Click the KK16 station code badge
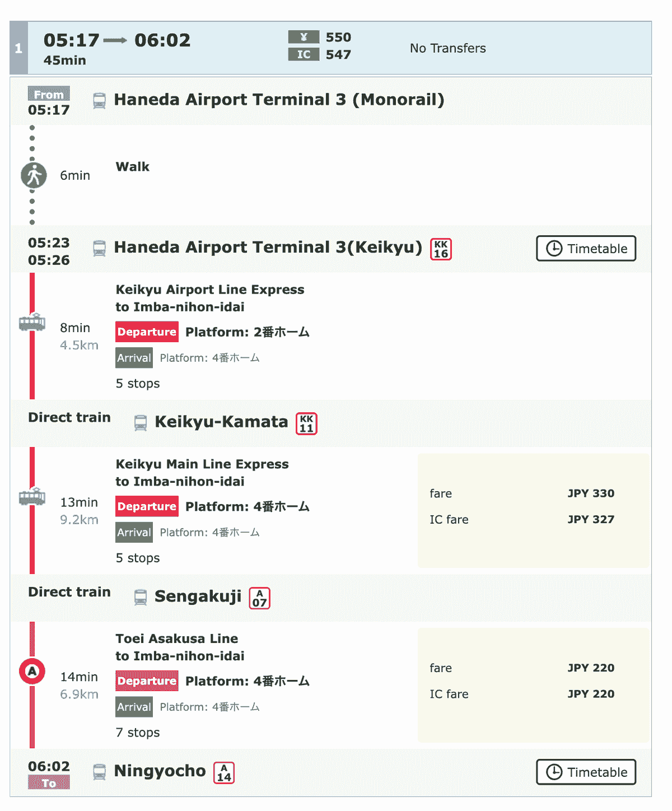 (441, 249)
